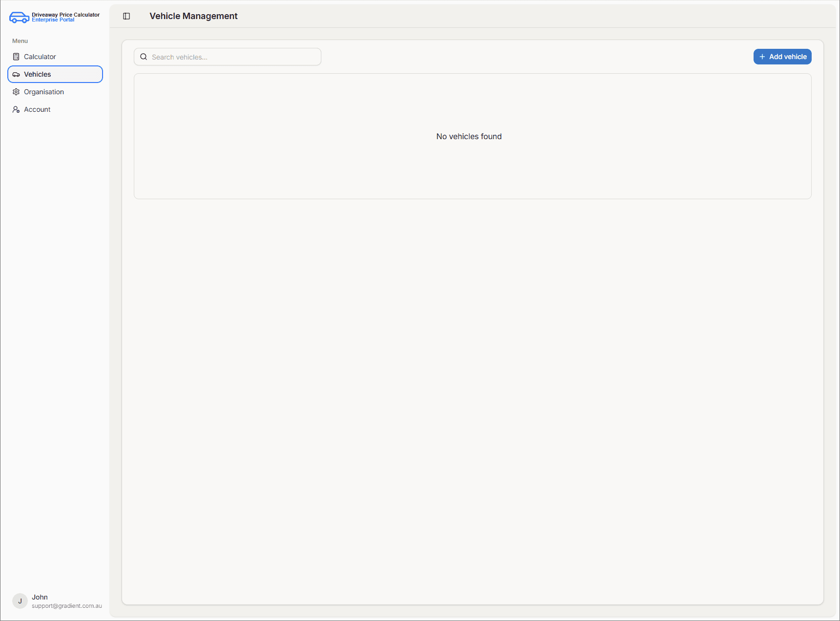Click the plus icon on Add vehicle
This screenshot has height=621, width=840.
762,57
